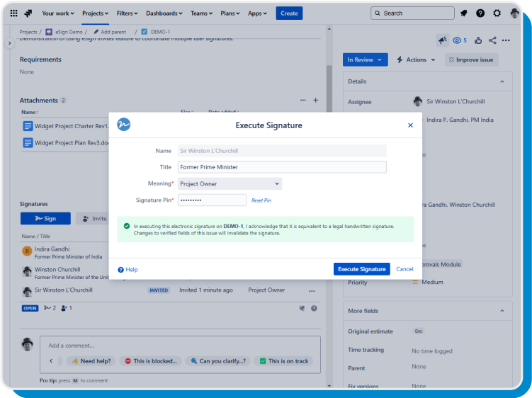The image size is (532, 398).
Task: Open the Help link in the dialog
Action: click(x=128, y=269)
